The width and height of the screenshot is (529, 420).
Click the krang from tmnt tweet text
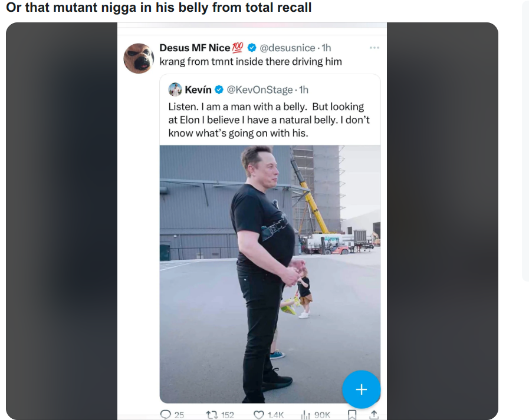point(251,62)
